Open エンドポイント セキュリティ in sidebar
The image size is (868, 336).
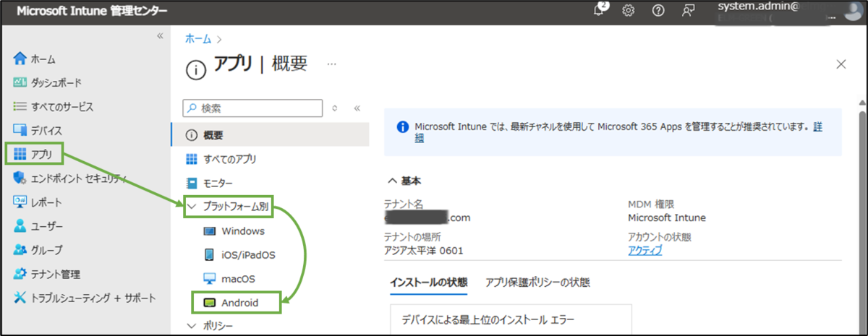70,178
